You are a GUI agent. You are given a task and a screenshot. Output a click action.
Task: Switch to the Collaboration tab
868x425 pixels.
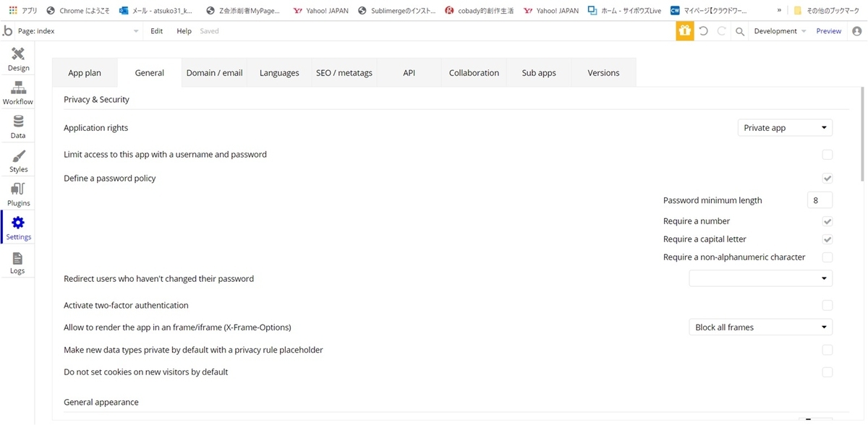pos(474,73)
